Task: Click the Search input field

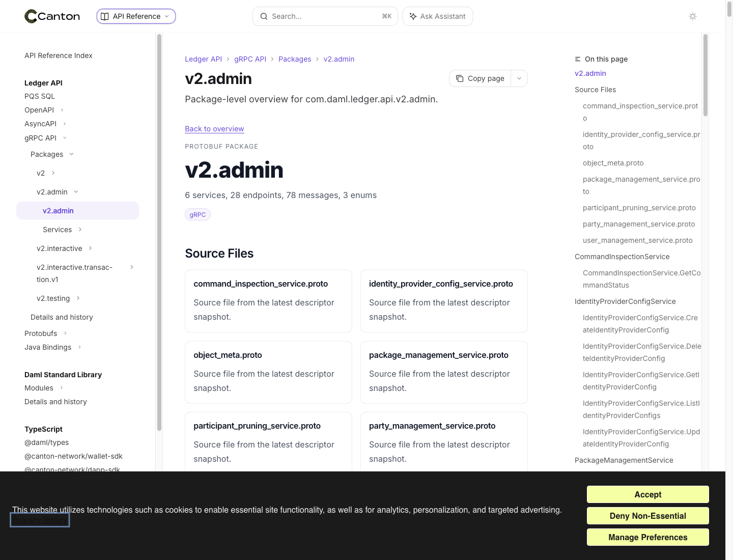Action: tap(325, 16)
